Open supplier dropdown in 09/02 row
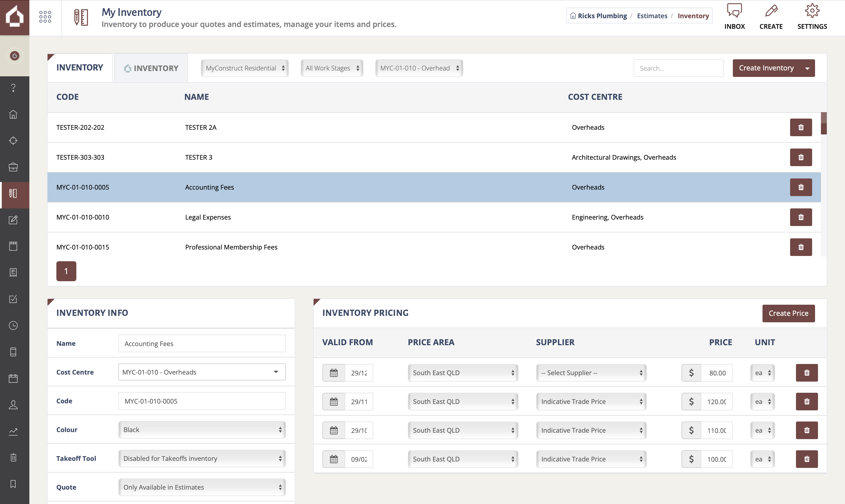Viewport: 845px width, 504px height. click(591, 459)
